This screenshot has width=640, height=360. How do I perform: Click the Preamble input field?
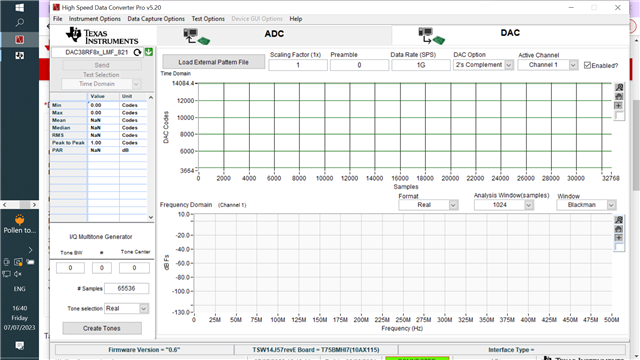tap(359, 65)
